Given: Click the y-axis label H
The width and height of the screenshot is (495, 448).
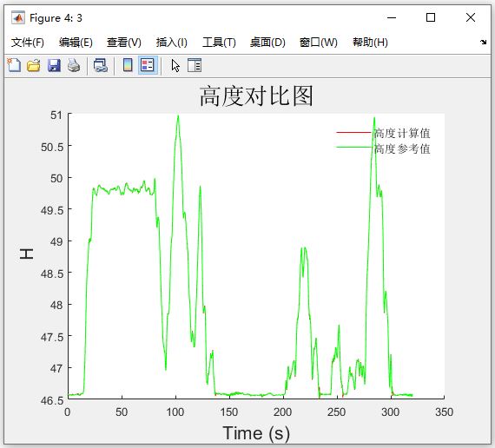Looking at the screenshot, I should [x=27, y=254].
